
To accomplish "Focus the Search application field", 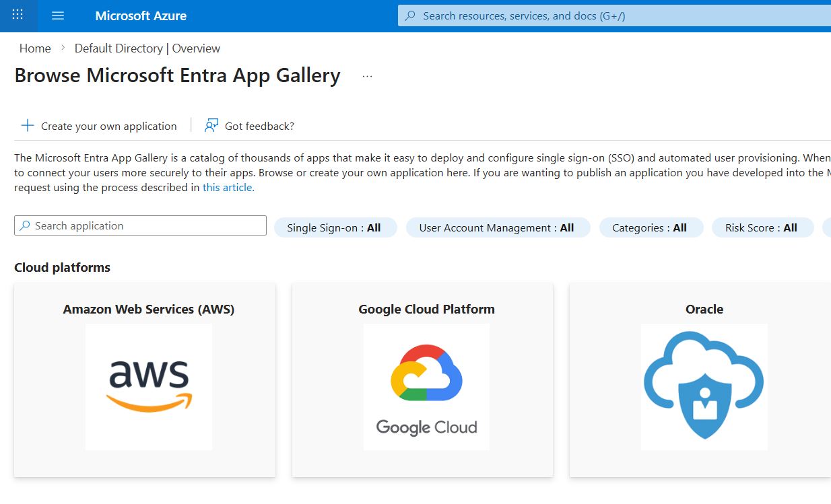I will (140, 225).
